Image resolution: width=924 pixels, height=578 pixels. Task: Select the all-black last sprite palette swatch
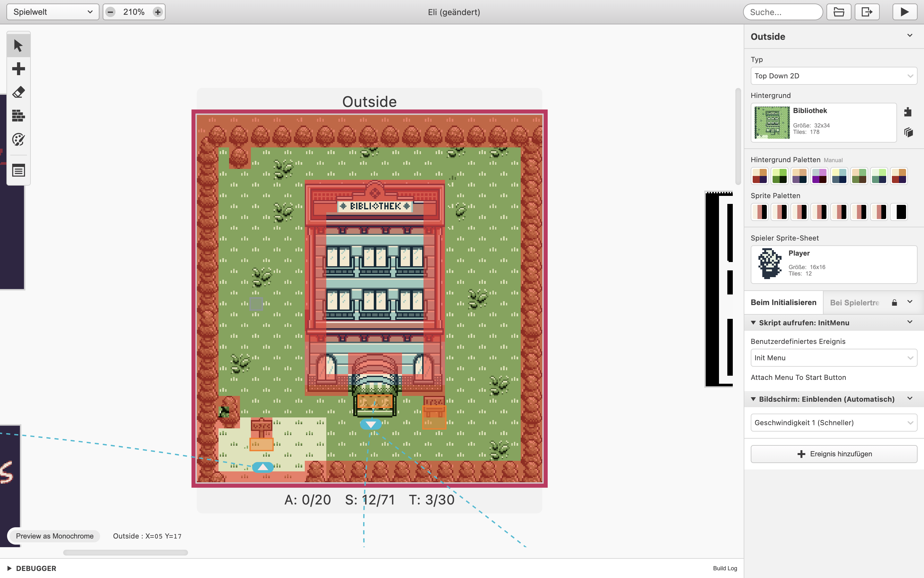tap(898, 212)
